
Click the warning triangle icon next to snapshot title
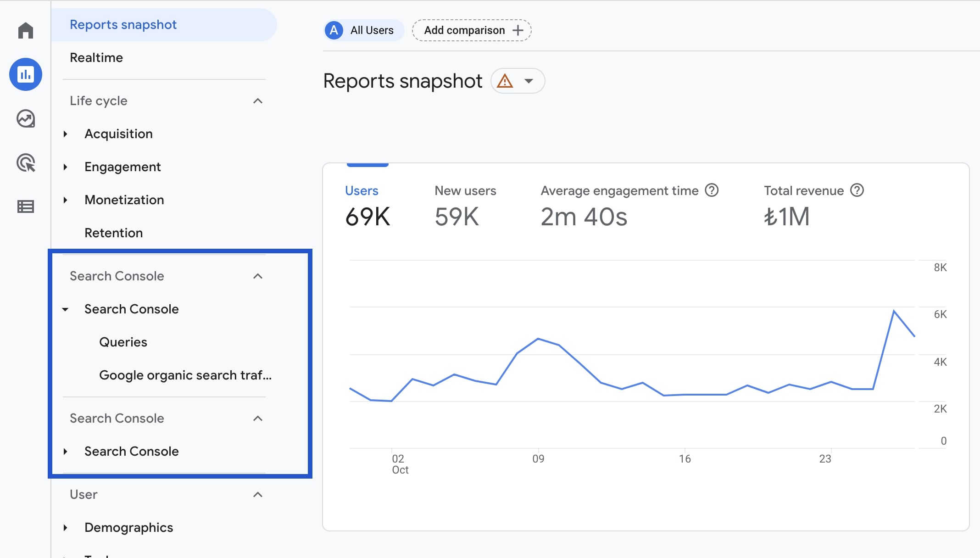click(x=506, y=80)
